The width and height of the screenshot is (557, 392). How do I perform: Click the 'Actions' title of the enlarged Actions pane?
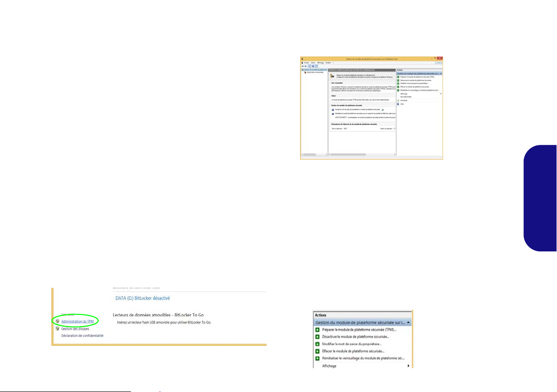pyautogui.click(x=320, y=315)
